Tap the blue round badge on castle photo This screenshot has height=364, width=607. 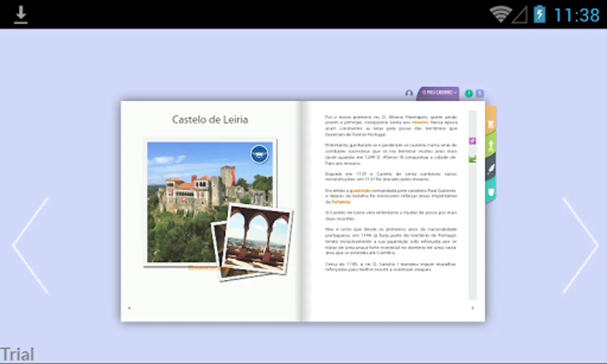[x=259, y=154]
